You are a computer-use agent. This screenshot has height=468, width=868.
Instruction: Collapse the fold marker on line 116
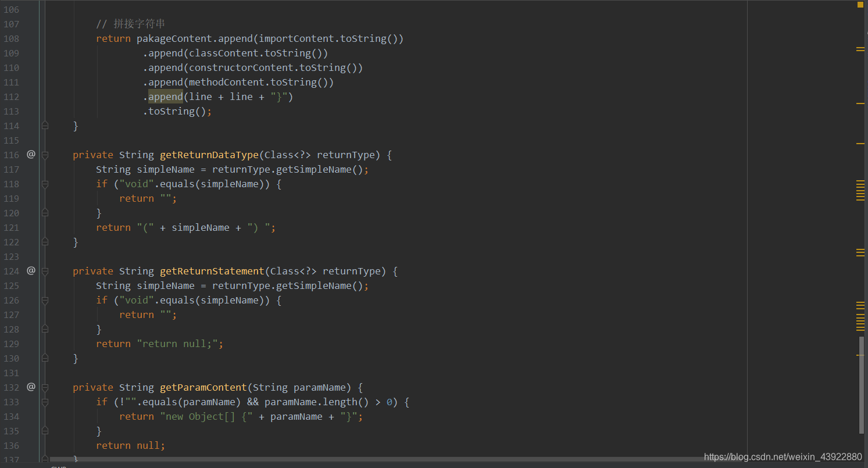pos(45,155)
